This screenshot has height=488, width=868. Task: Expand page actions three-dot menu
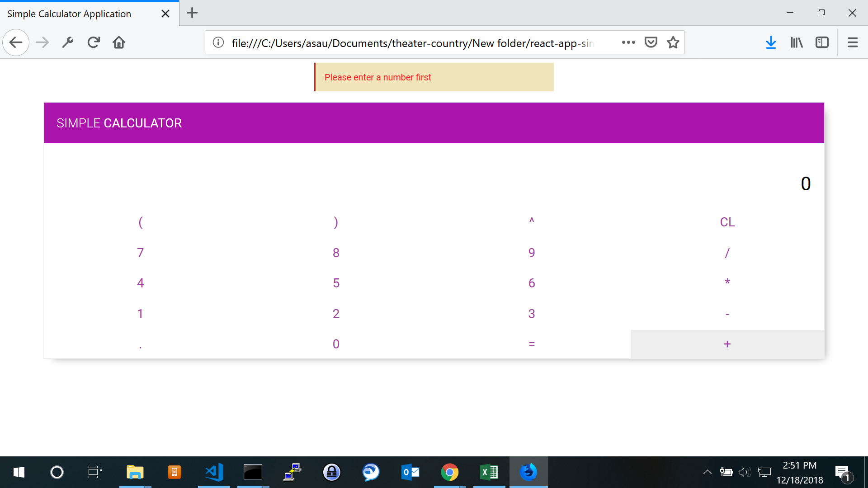[628, 42]
